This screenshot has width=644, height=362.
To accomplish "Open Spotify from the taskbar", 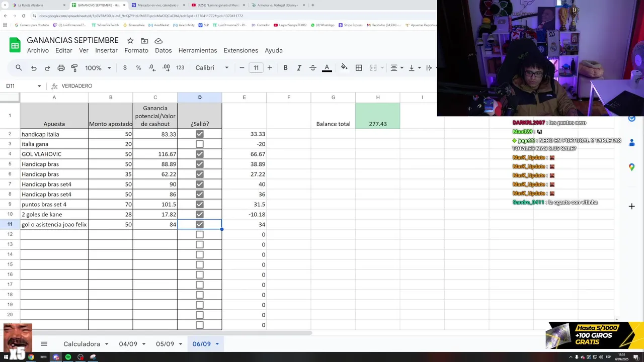I will tap(68, 357).
